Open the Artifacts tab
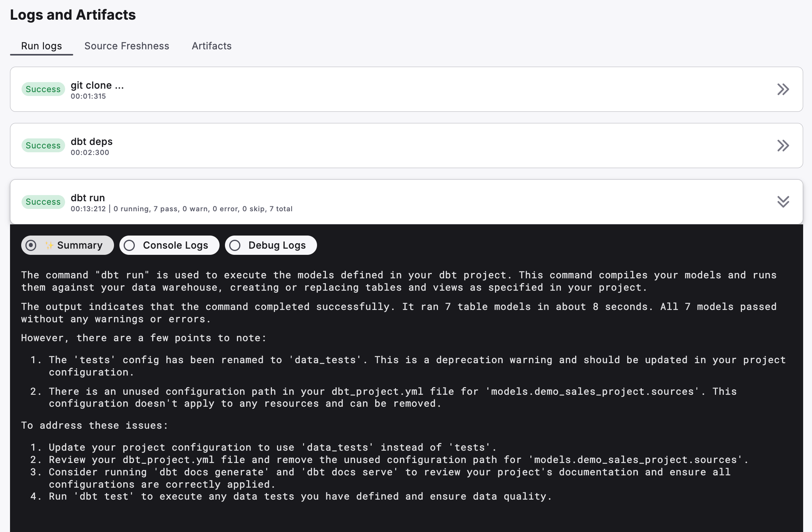 (x=211, y=46)
